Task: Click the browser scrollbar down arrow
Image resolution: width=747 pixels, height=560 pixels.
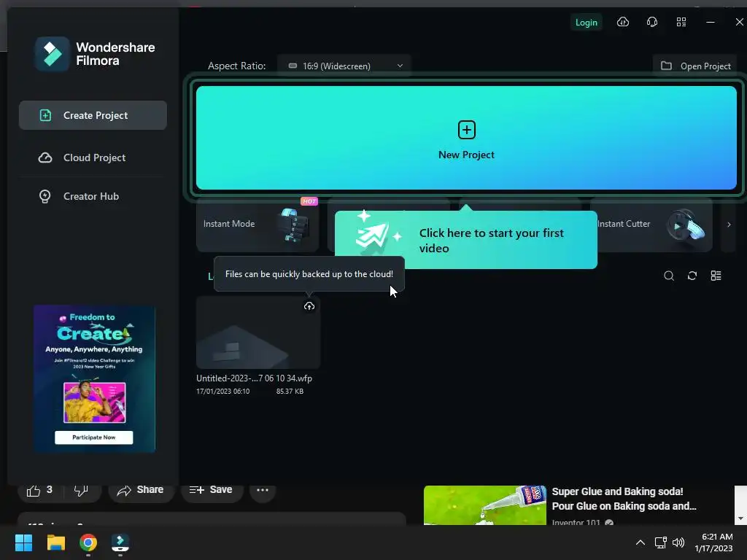Action: tap(740, 518)
